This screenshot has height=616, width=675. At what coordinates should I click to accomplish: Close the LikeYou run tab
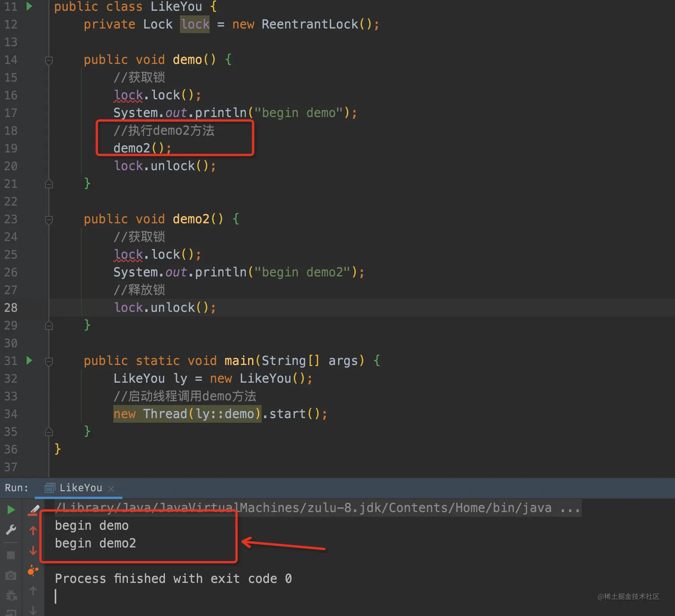tap(111, 489)
